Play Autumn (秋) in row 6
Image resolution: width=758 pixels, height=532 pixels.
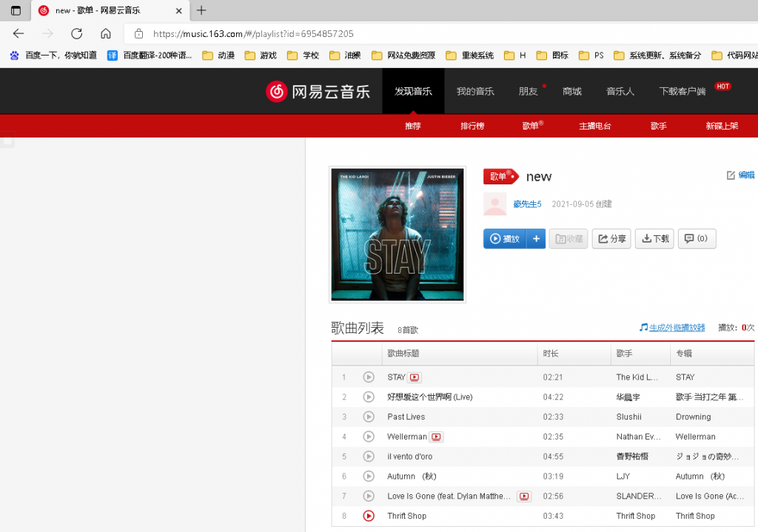(x=369, y=476)
